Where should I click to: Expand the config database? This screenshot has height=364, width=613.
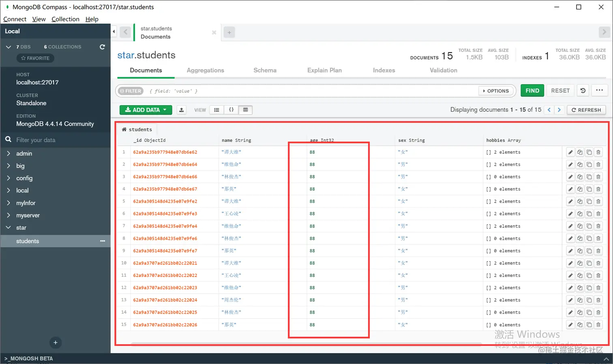pyautogui.click(x=8, y=178)
